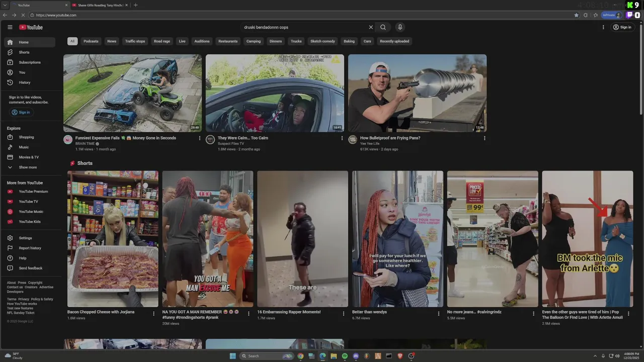Image resolution: width=644 pixels, height=362 pixels.
Task: Open Yee Yee Life channel link
Action: click(x=370, y=144)
